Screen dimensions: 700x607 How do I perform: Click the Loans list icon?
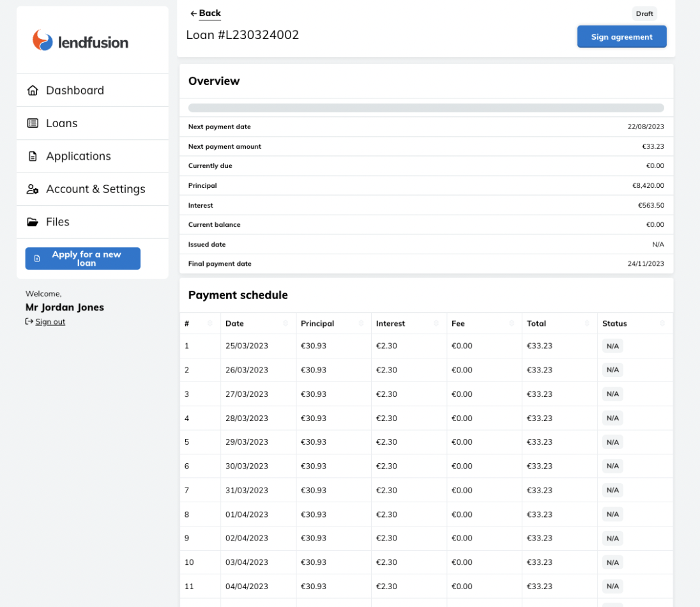coord(33,123)
